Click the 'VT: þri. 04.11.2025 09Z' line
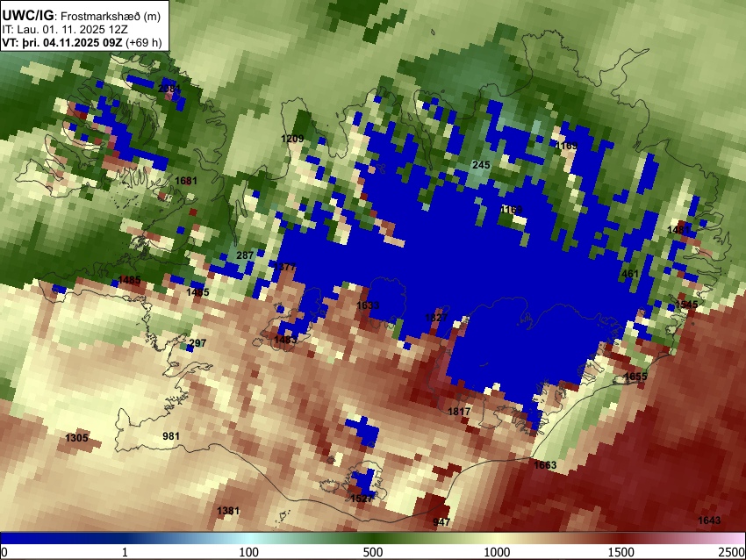This screenshot has width=746, height=560. pos(62,42)
